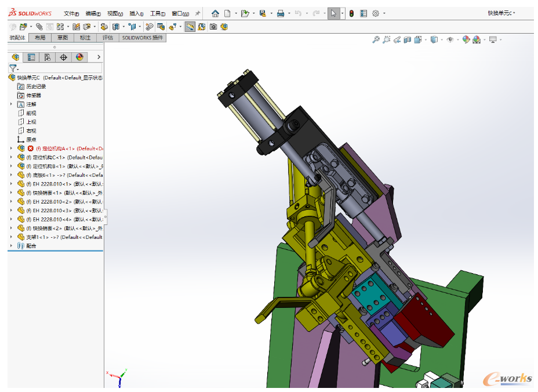538x392 pixels.
Task: Open the 视图 menu
Action: point(115,13)
